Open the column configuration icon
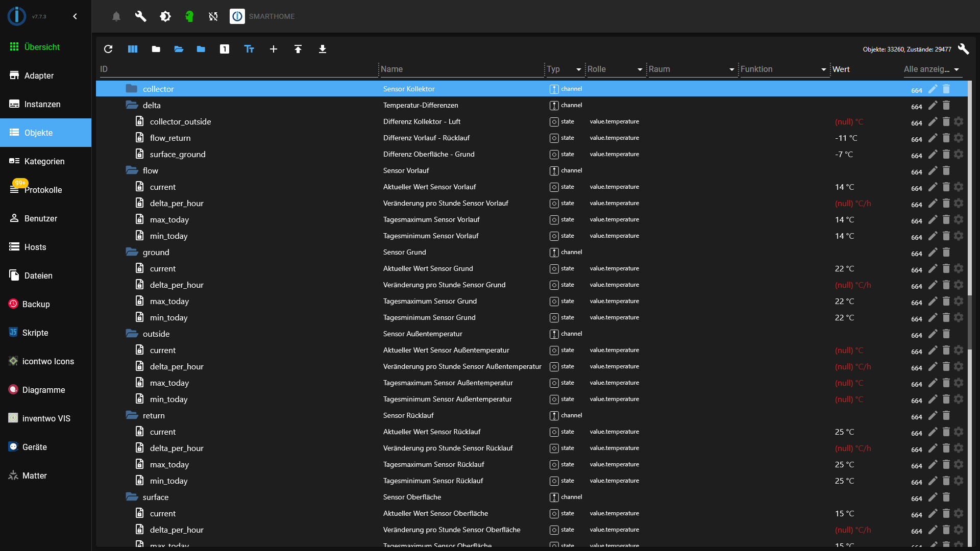The height and width of the screenshot is (551, 980). tap(133, 49)
